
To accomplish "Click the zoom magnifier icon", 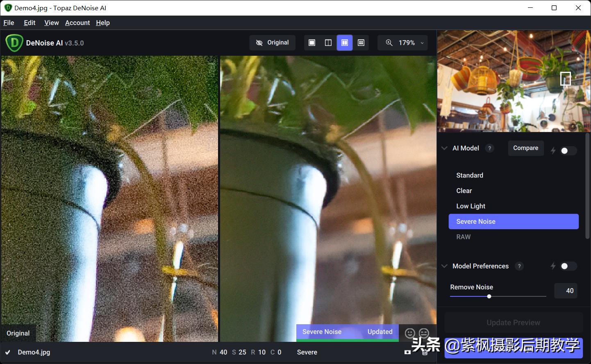I will point(389,42).
